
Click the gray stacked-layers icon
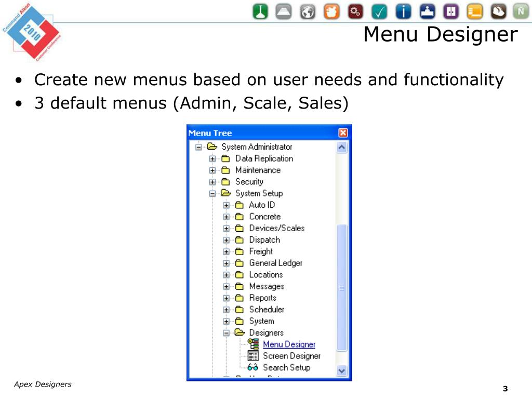[x=283, y=11]
